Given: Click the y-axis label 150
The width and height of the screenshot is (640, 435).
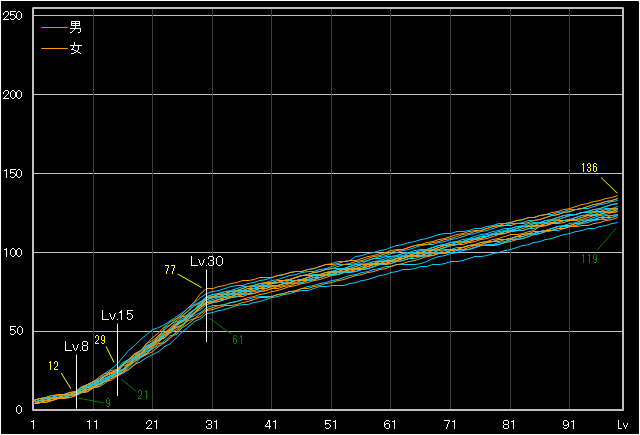Looking at the screenshot, I should 12,173.
